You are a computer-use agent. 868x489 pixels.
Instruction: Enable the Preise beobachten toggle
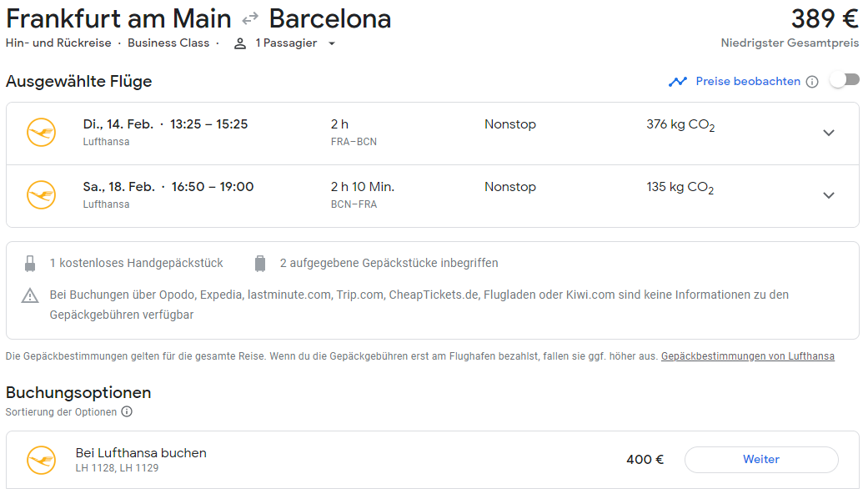(844, 80)
